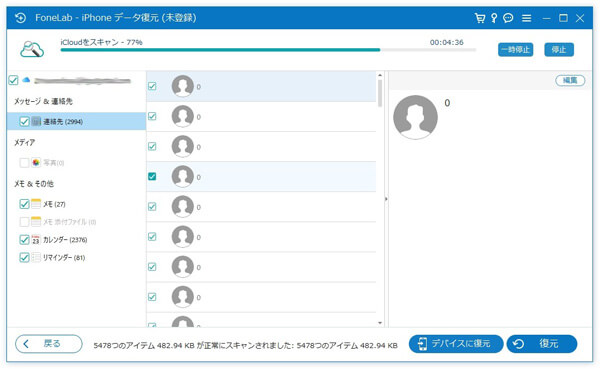Click the scanned items status text
This screenshot has height=369, width=600.
(245, 345)
